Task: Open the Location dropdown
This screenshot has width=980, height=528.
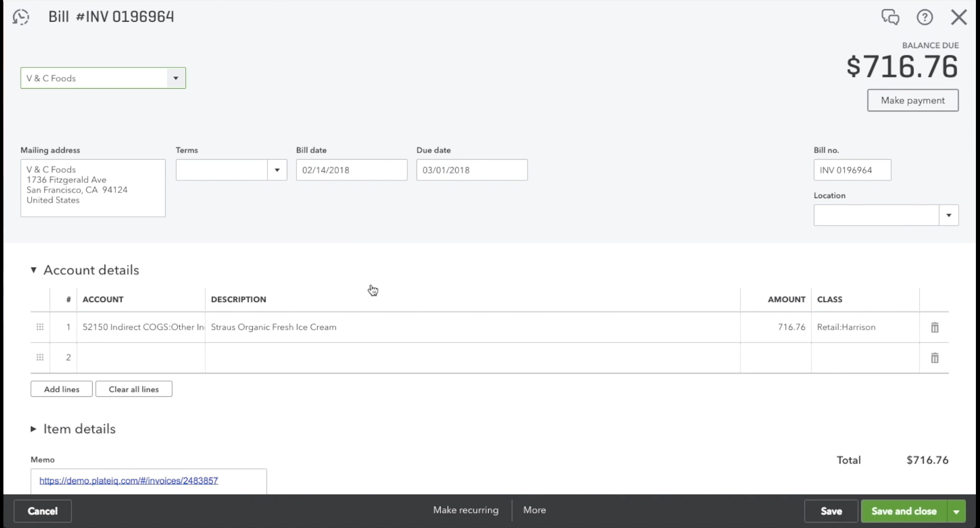Action: (949, 215)
